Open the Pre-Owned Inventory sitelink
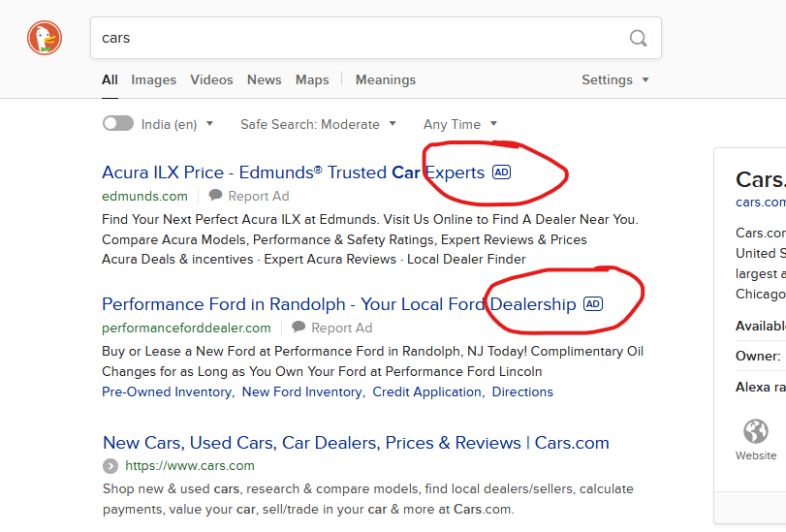 [x=168, y=391]
